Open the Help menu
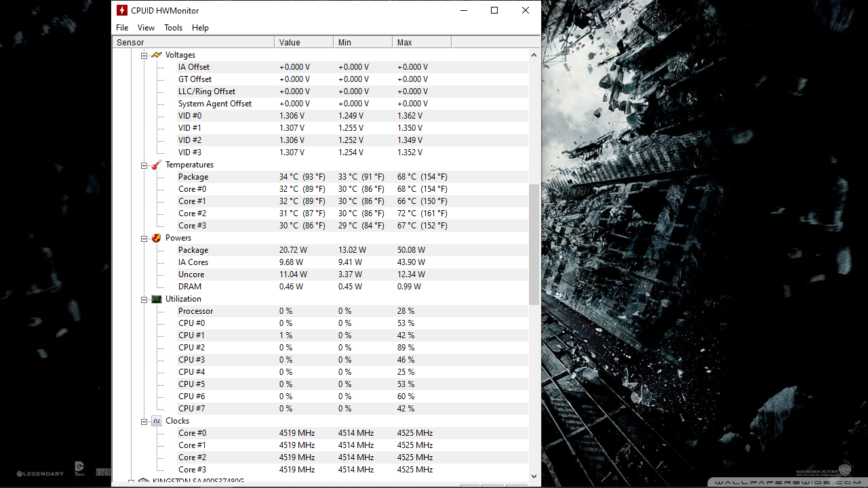Viewport: 868px width, 488px height. [x=200, y=28]
